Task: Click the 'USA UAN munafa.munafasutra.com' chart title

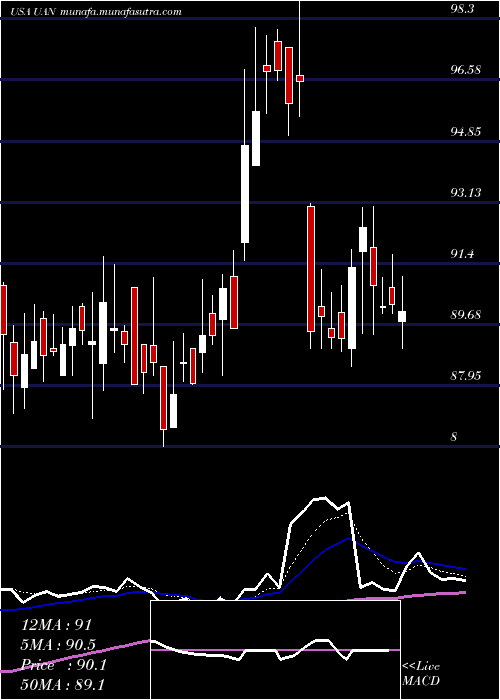Action: (x=95, y=12)
